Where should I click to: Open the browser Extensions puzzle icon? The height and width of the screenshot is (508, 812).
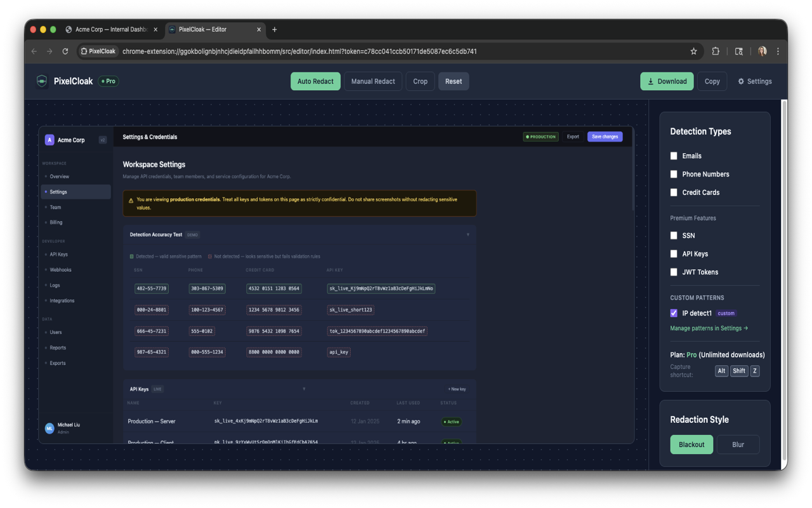(x=716, y=51)
